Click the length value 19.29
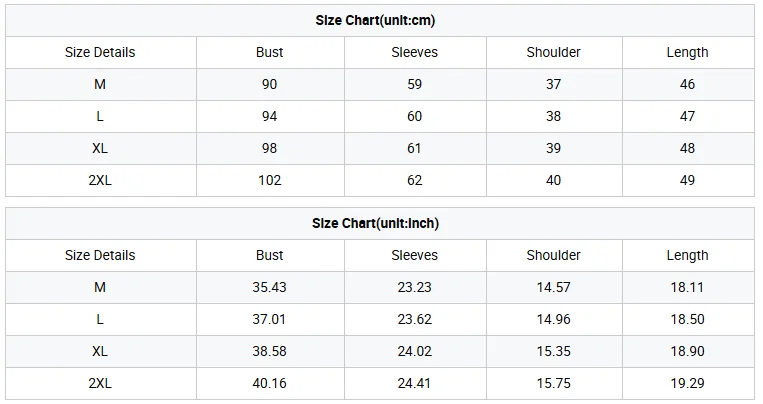 coord(687,383)
